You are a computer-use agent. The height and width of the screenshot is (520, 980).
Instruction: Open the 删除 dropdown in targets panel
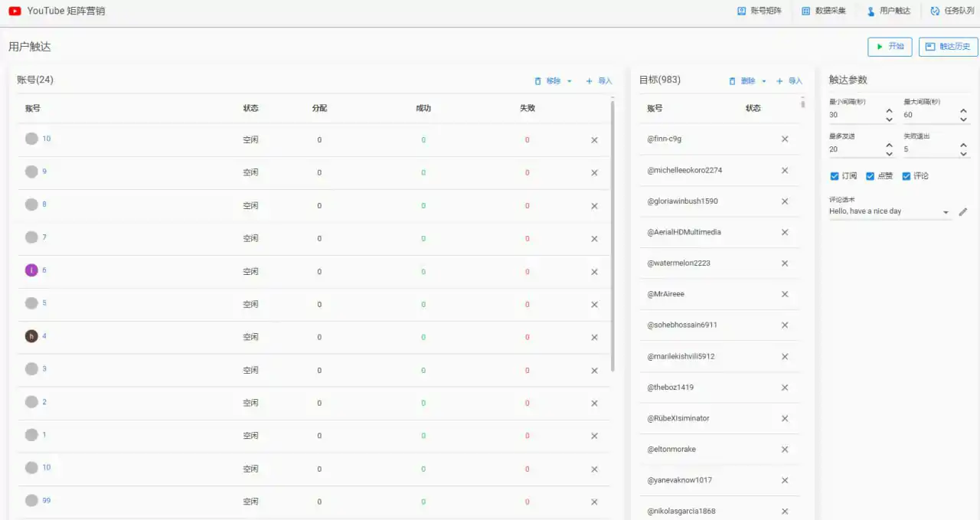pos(763,81)
